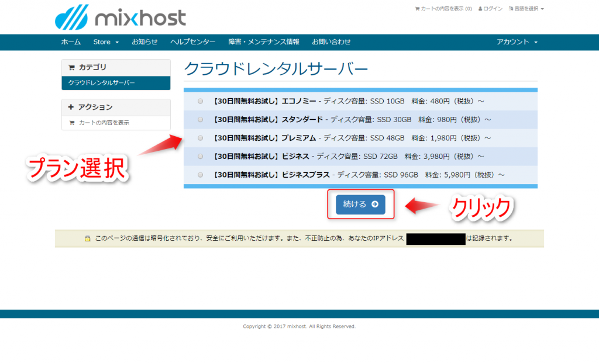The height and width of the screenshot is (364, 599).
Task: Open お問い合わせ contact page
Action: [331, 42]
